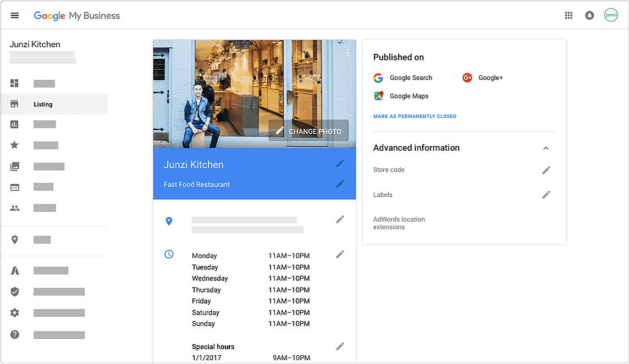The height and width of the screenshot is (364, 629).
Task: Click the Sunday hours row
Action: [251, 323]
